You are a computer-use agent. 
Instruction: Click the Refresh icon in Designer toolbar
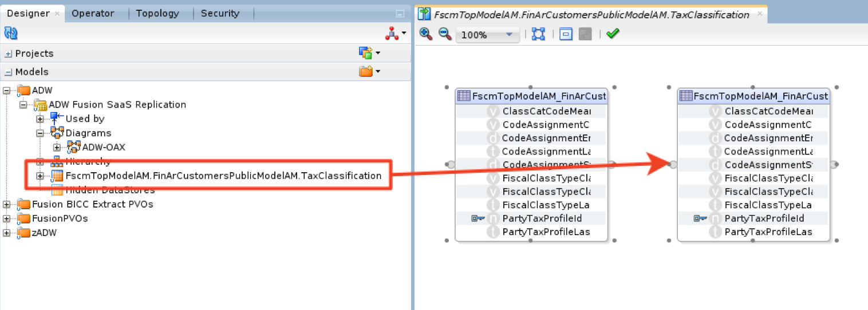11,34
